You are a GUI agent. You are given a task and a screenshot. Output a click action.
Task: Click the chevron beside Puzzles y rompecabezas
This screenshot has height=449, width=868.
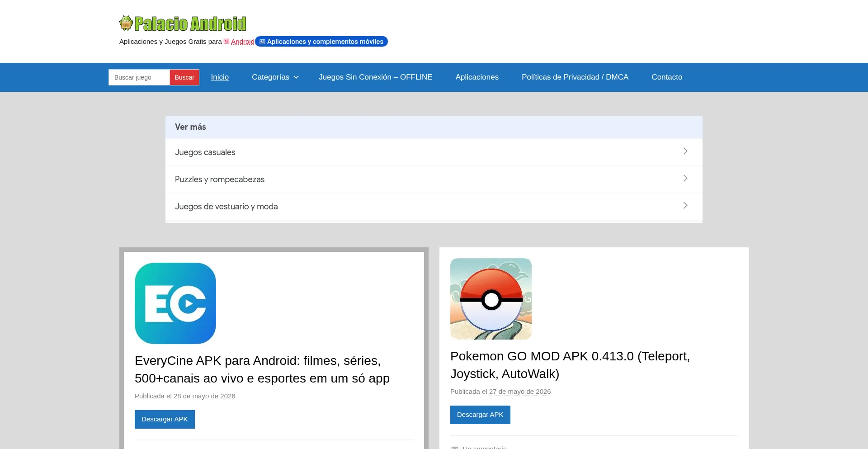[685, 178]
